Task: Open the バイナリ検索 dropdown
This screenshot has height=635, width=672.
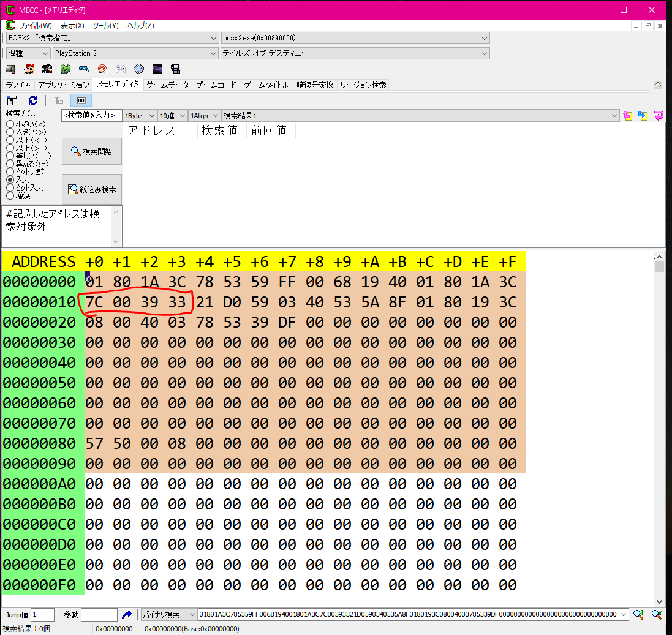Action: coord(169,615)
